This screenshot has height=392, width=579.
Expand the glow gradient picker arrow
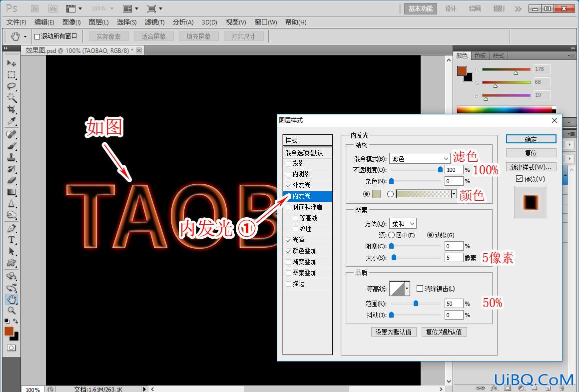[454, 194]
